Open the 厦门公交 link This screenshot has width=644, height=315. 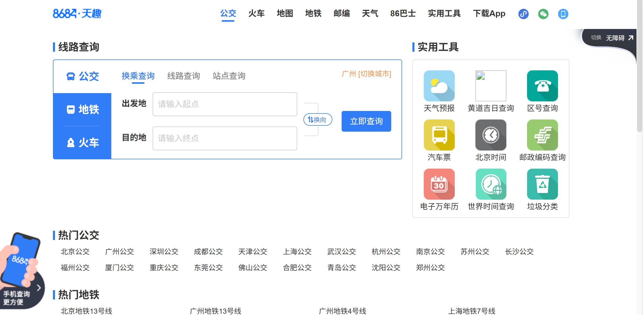tap(120, 267)
